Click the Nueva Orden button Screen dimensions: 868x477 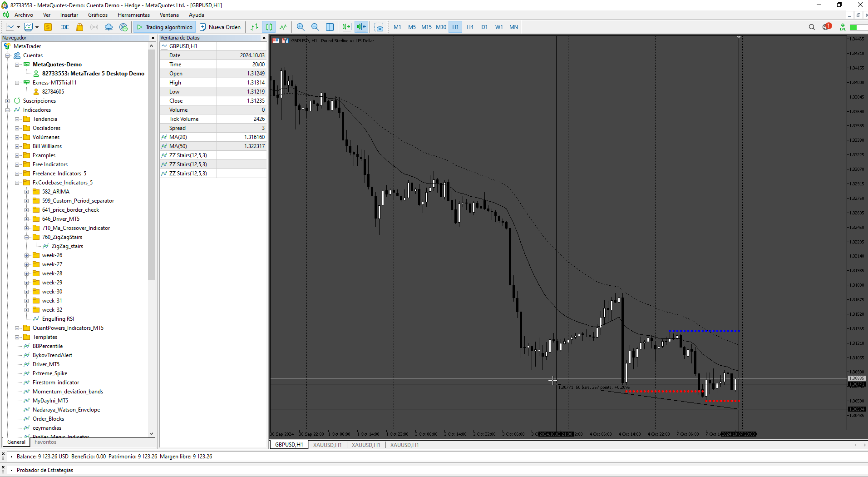point(221,27)
